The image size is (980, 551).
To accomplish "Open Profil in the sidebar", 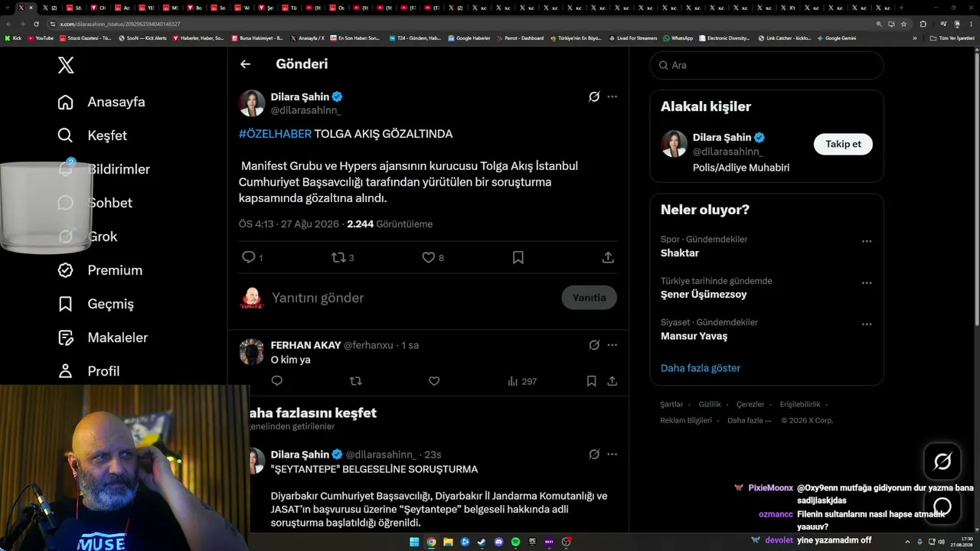I will [89, 371].
